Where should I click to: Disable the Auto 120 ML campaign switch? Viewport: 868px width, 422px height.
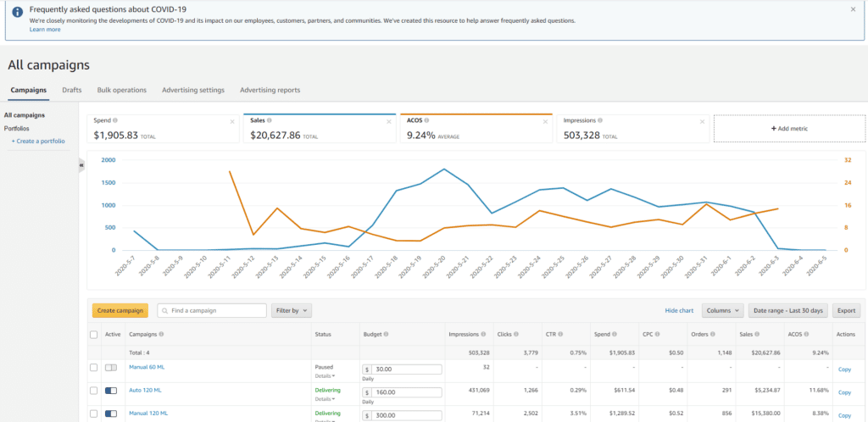pyautogui.click(x=111, y=391)
